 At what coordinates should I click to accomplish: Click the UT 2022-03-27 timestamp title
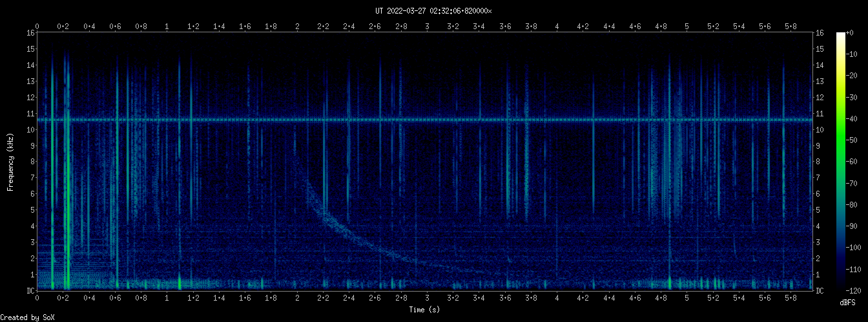pos(433,11)
